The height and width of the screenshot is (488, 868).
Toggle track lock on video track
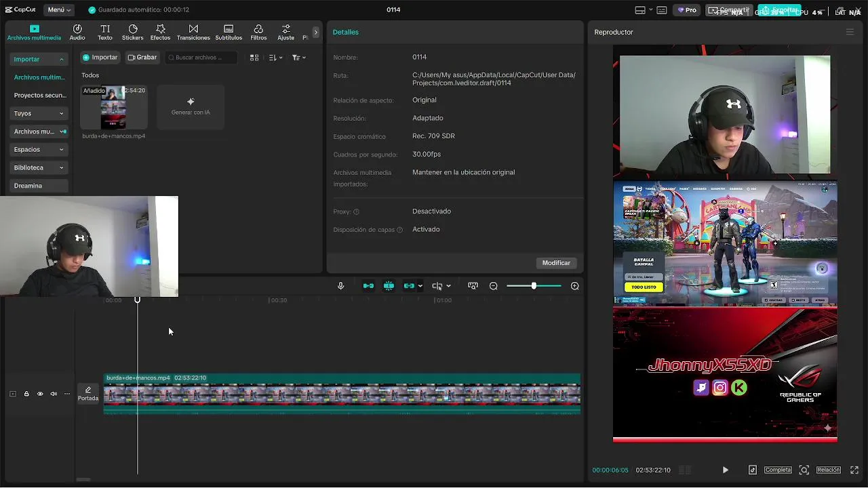[26, 394]
